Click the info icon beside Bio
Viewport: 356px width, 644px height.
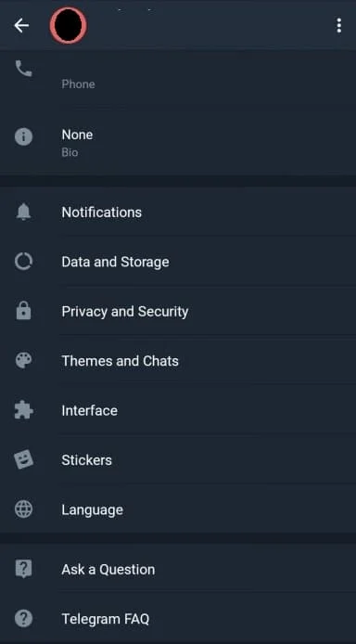(x=23, y=136)
